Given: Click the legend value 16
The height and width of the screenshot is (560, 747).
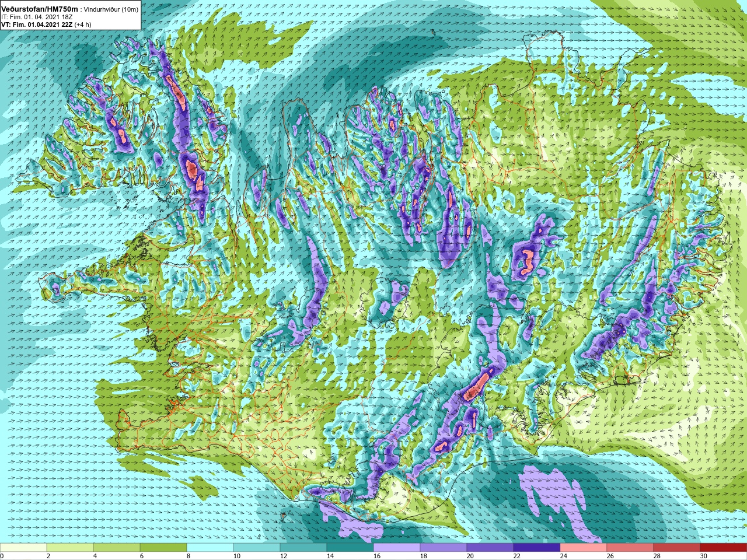Looking at the screenshot, I should tap(376, 556).
